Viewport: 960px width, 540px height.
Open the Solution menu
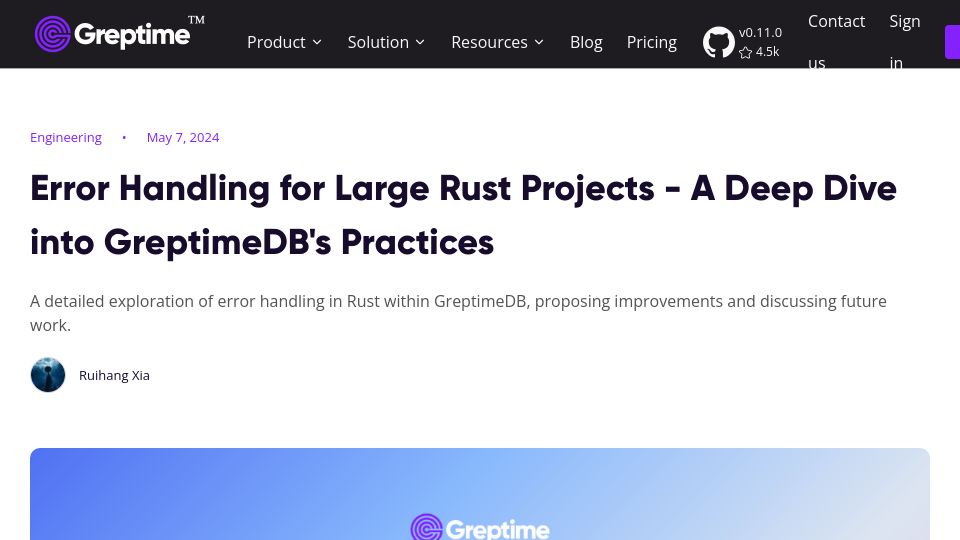click(x=386, y=42)
